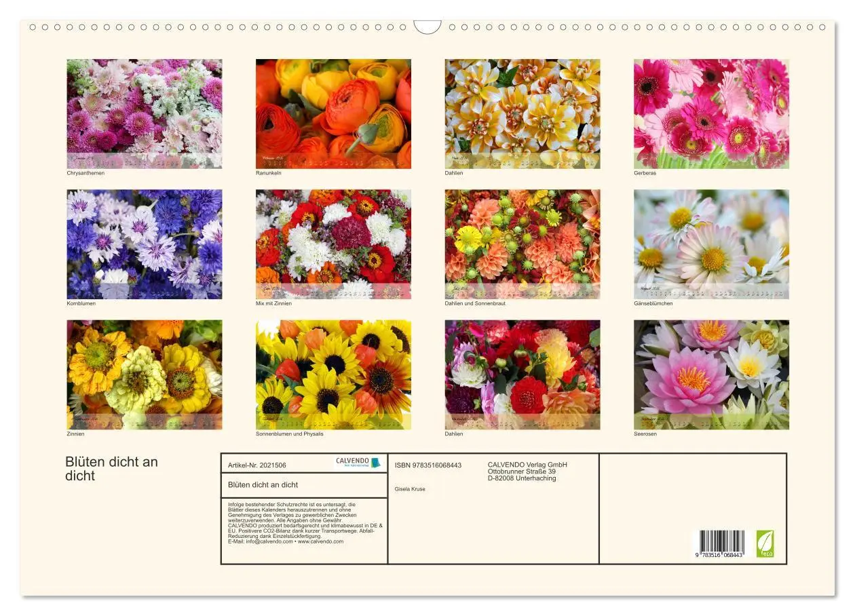Click the Zinnien yellow flowers thumbnail

point(144,374)
